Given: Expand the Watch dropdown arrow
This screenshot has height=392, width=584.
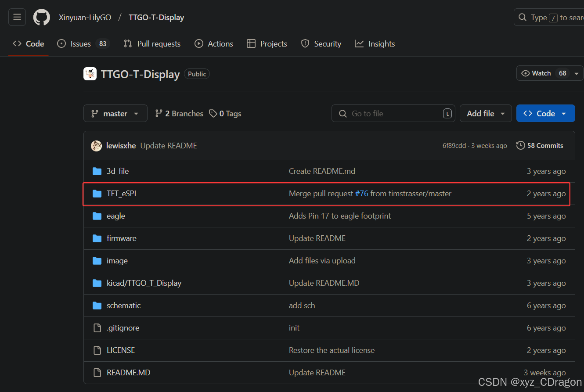Looking at the screenshot, I should click(x=577, y=73).
